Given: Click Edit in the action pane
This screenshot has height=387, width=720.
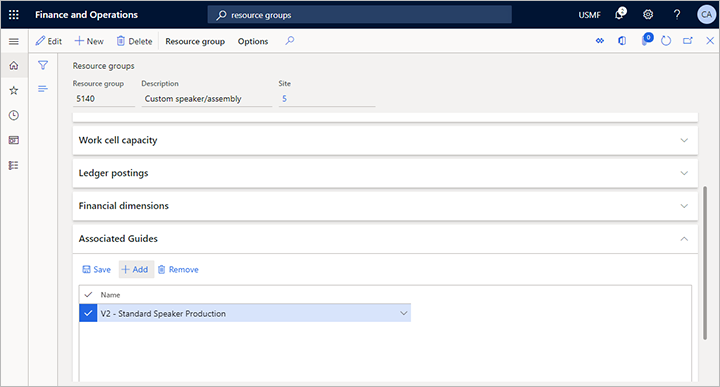Looking at the screenshot, I should pos(49,41).
